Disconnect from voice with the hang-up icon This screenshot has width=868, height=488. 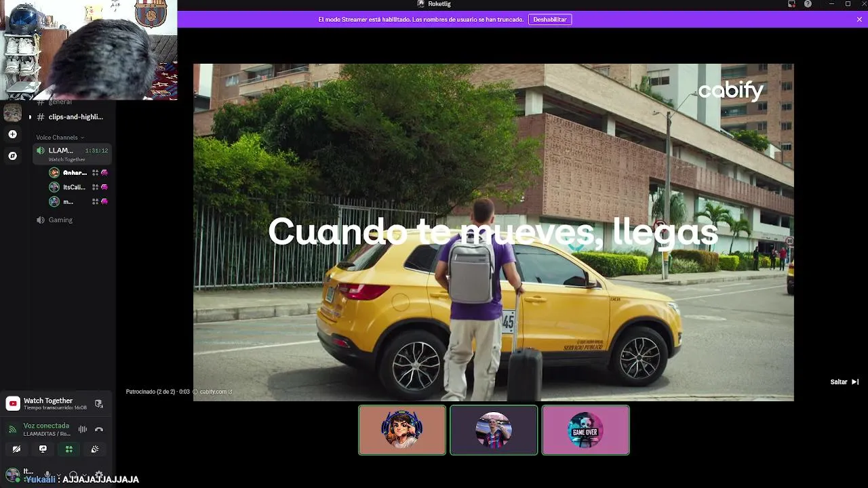(x=99, y=429)
